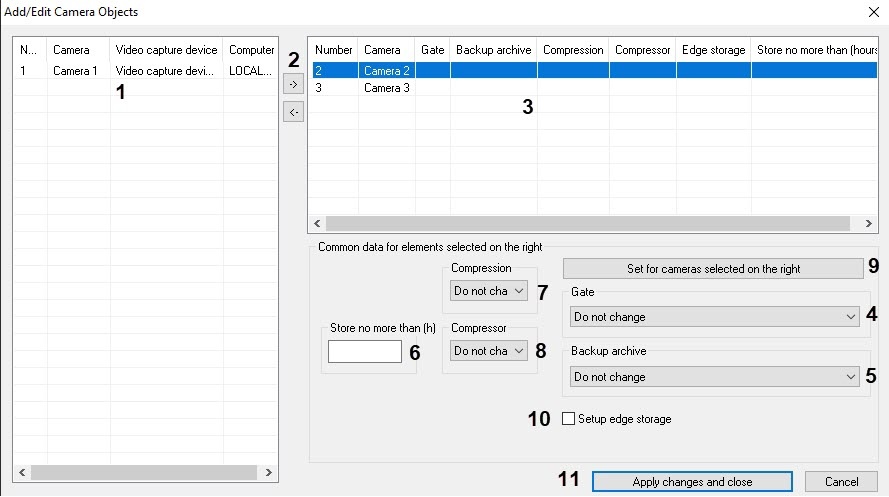Click the Cancel button

tap(840, 482)
